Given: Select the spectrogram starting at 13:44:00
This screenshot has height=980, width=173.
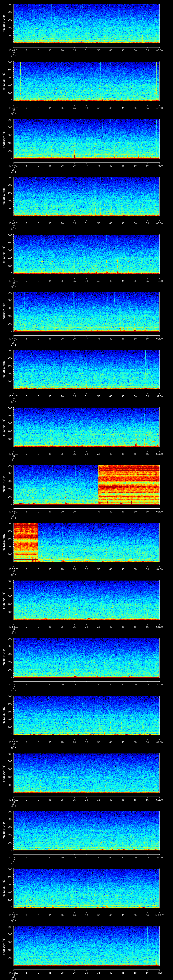Looking at the screenshot, I should click(86, 24).
